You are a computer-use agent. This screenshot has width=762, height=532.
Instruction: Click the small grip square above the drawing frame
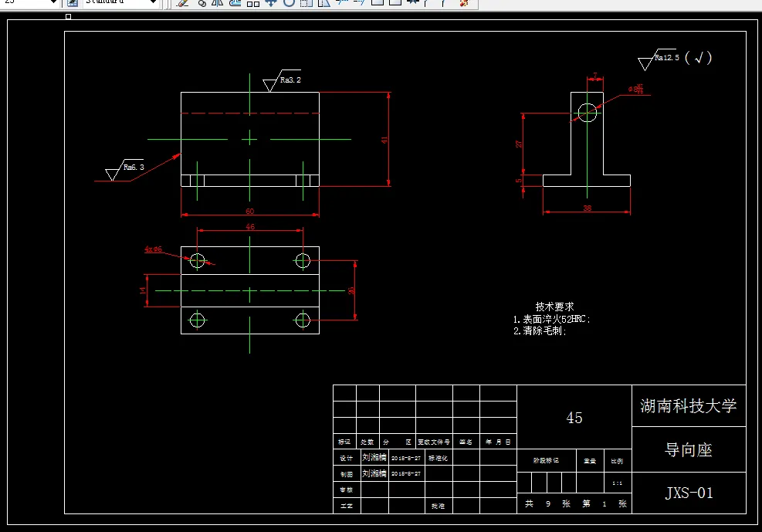69,16
